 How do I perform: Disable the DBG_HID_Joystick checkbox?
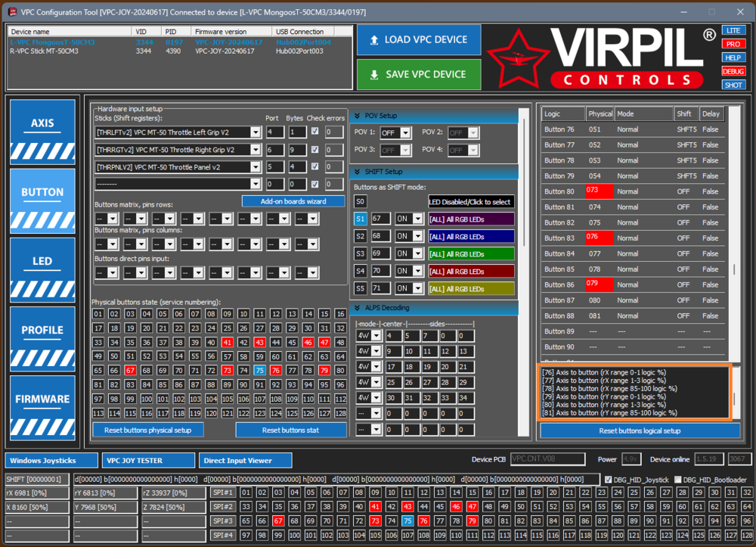(609, 479)
